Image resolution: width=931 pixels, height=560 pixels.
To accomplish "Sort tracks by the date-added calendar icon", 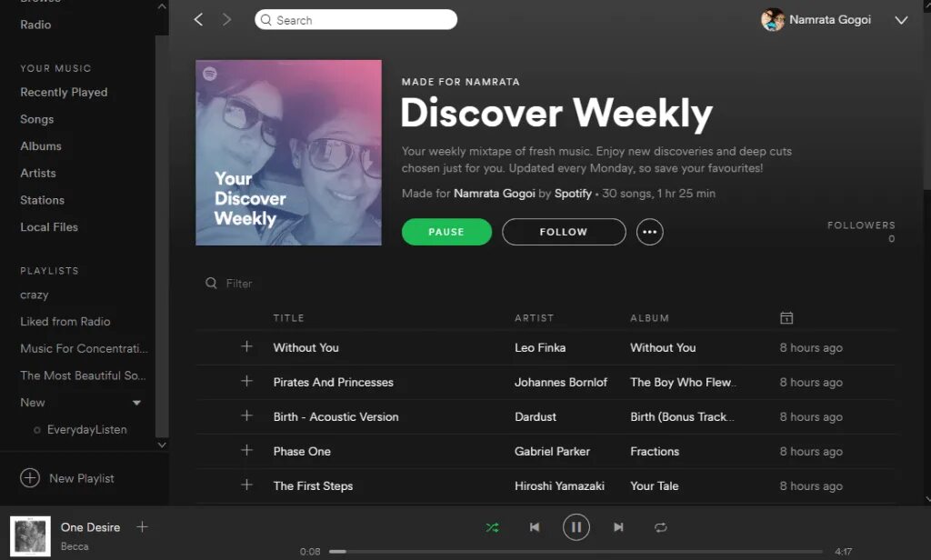I will (786, 317).
